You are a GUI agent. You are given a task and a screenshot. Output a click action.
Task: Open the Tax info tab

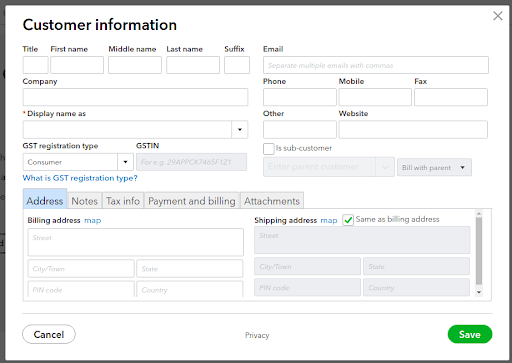coord(123,201)
